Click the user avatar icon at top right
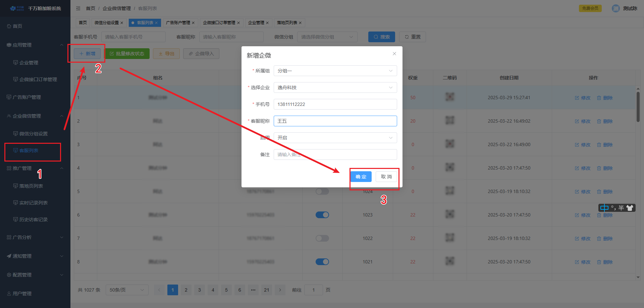This screenshot has width=644, height=308. pyautogui.click(x=615, y=8)
